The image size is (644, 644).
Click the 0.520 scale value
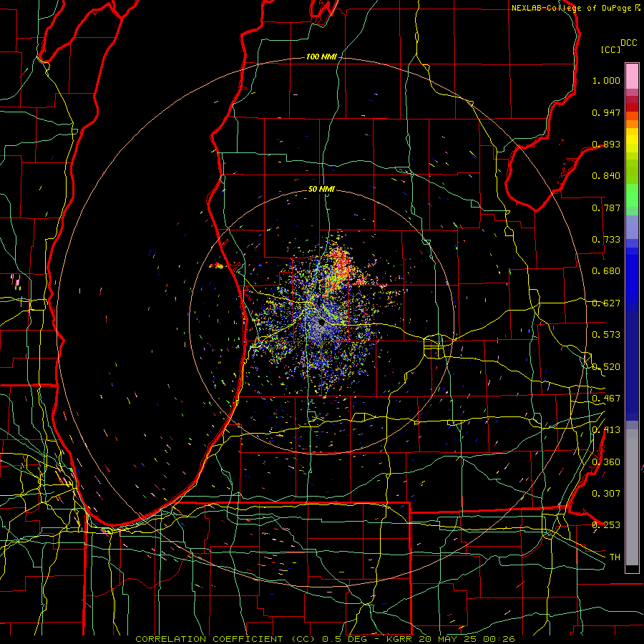(606, 367)
